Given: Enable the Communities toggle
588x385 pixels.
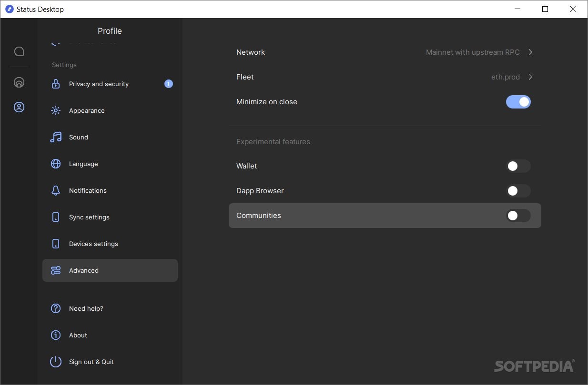Looking at the screenshot, I should [518, 216].
